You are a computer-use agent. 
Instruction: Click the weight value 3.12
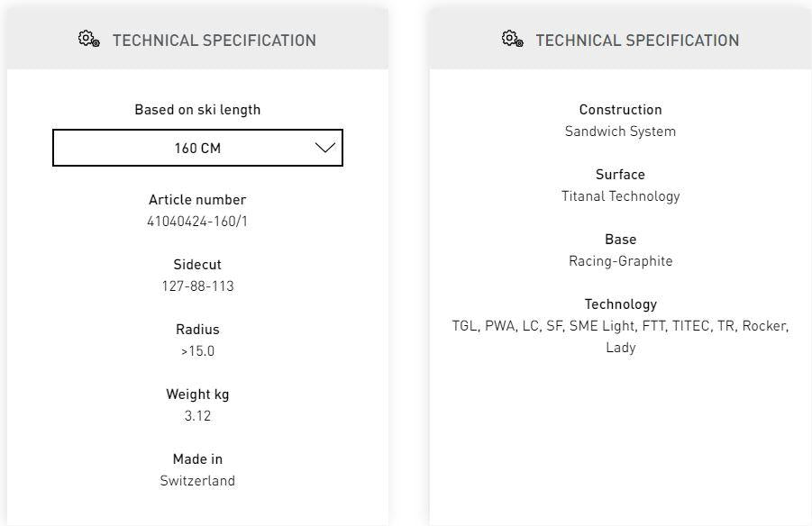pyautogui.click(x=197, y=416)
